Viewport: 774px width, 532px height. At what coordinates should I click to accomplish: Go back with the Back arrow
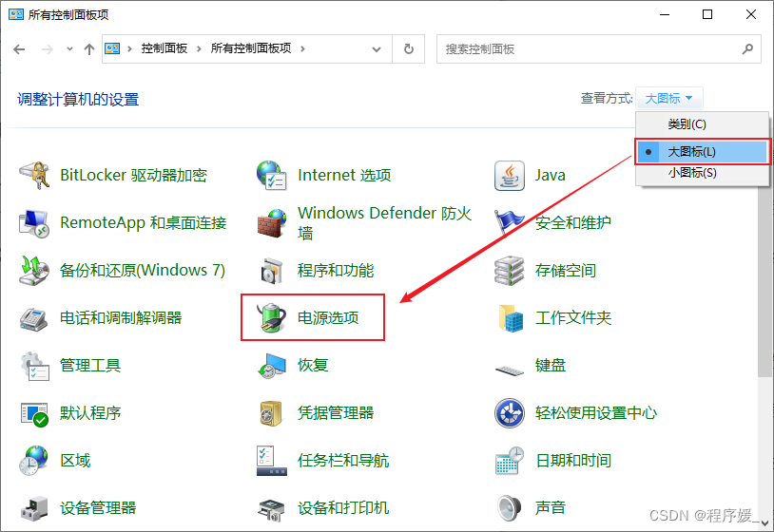point(19,48)
